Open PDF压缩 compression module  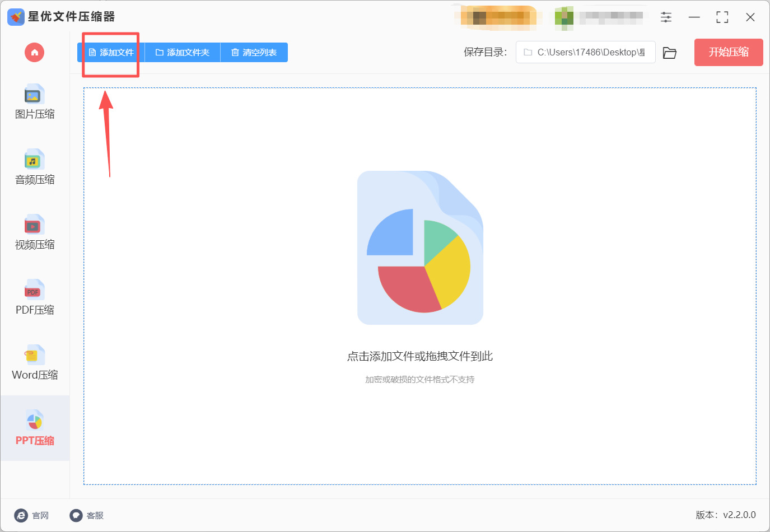coord(35,297)
